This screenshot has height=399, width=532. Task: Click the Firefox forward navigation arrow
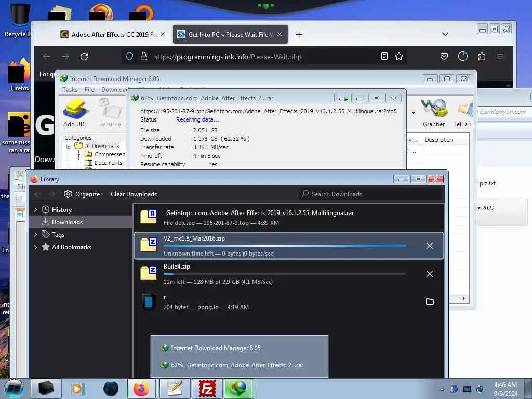click(x=65, y=56)
